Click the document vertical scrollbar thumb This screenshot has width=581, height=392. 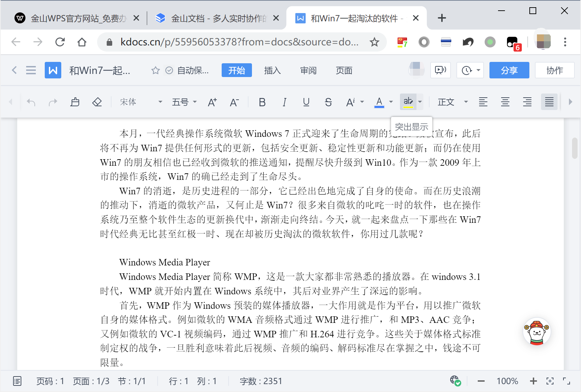point(574,148)
